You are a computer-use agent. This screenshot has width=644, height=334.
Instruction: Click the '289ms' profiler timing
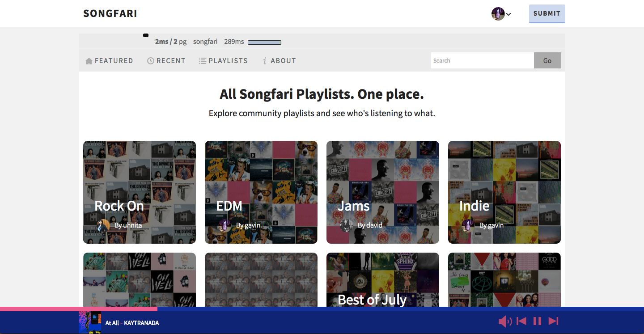tap(234, 42)
